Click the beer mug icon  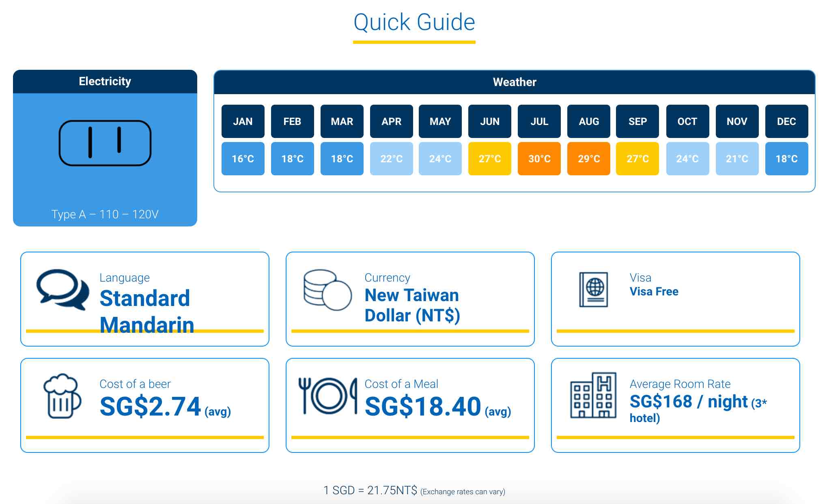62,396
